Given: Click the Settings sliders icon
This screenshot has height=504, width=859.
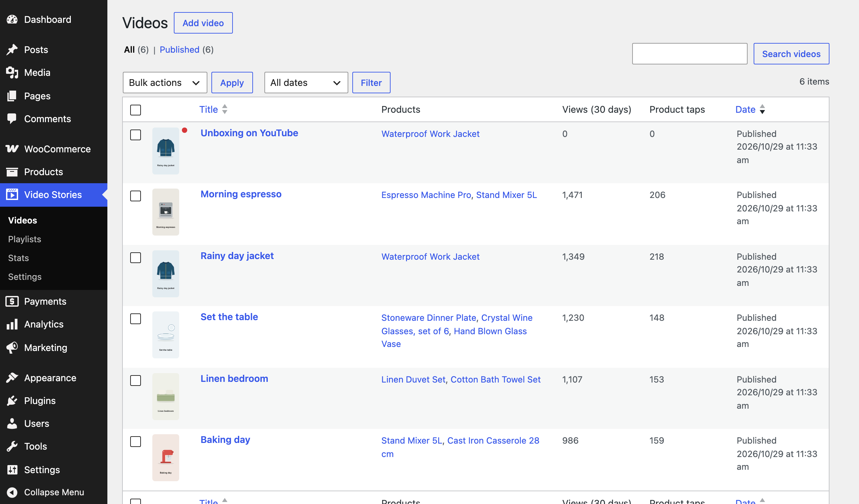Looking at the screenshot, I should tap(12, 470).
